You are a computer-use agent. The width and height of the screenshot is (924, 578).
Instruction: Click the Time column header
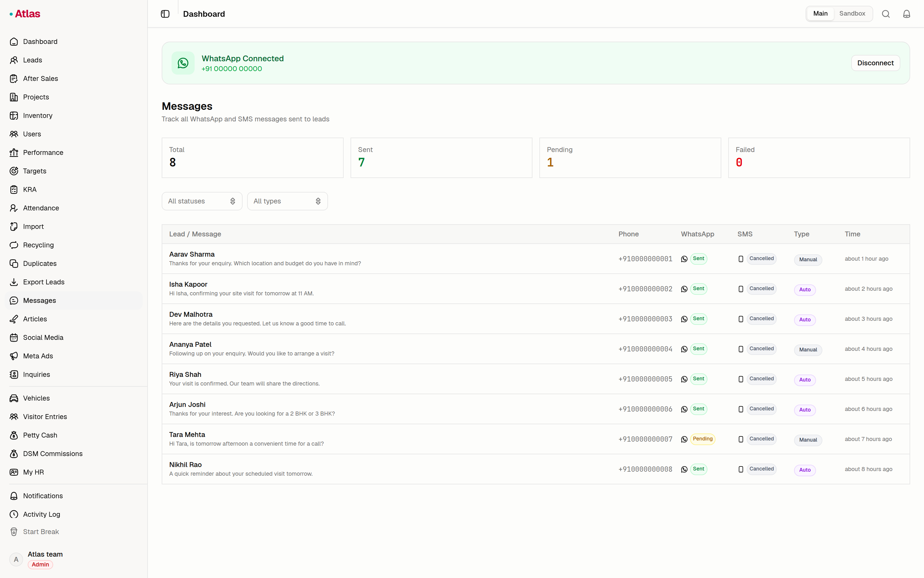(x=852, y=234)
